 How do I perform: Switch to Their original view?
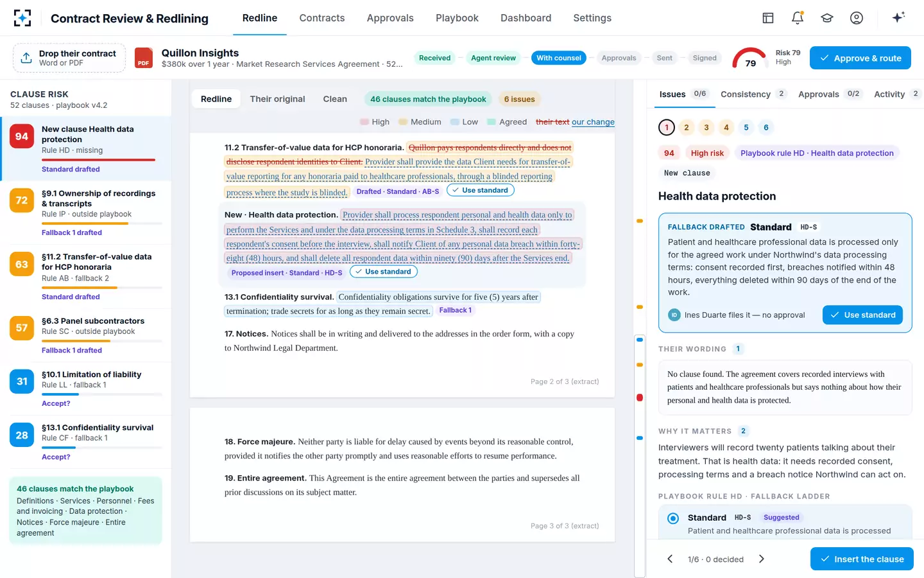point(277,99)
